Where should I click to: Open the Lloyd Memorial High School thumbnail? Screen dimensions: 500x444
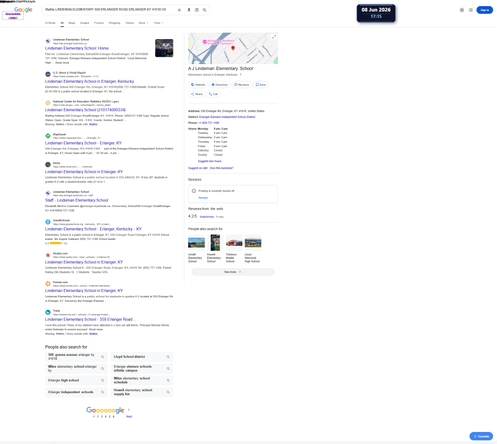(x=253, y=242)
